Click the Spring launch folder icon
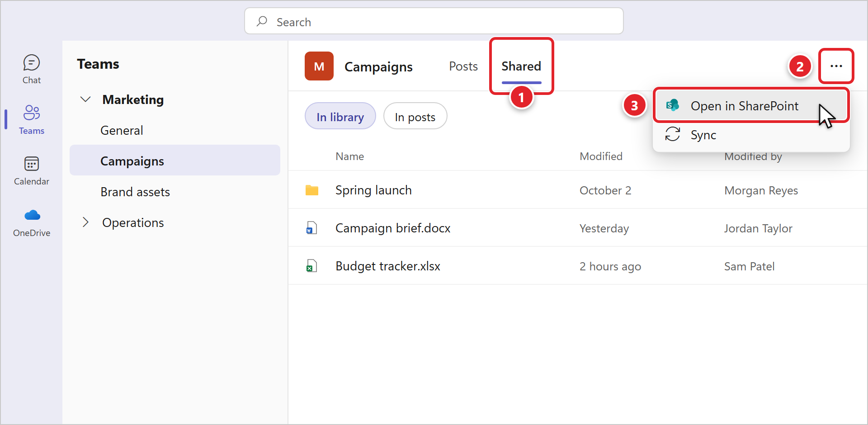This screenshot has width=868, height=425. [312, 190]
